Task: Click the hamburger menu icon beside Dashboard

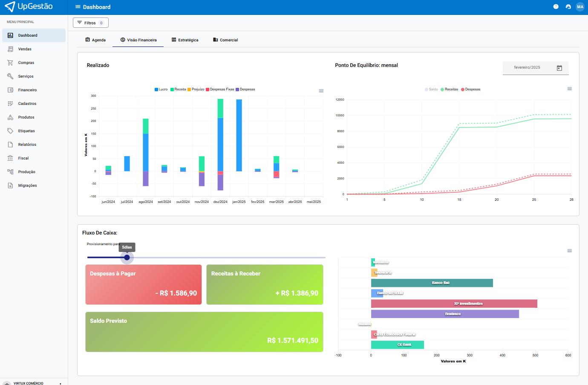Action: pos(78,7)
